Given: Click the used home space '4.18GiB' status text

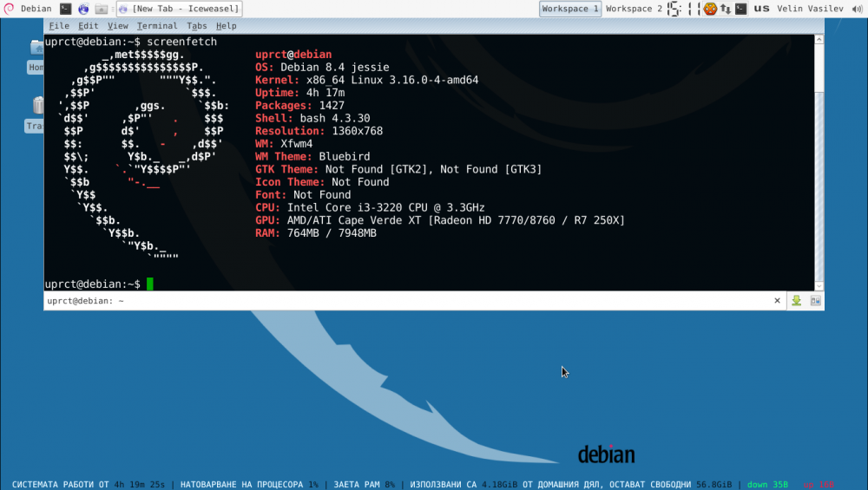Looking at the screenshot, I should tap(499, 485).
